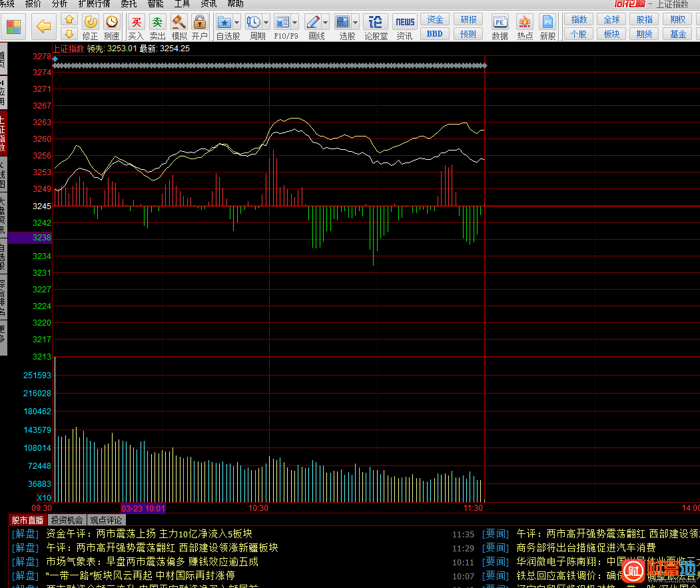This screenshot has height=588, width=700.
Task: Open the 分析 menu
Action: tap(59, 4)
